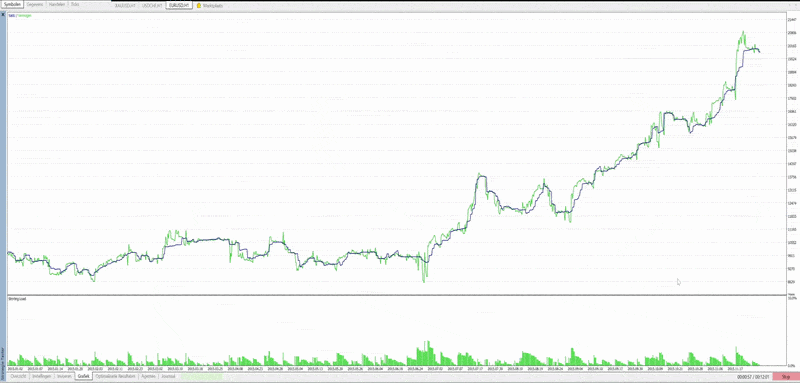
Task: Open the Optimalisatie Resultaten tab
Action: pyautogui.click(x=117, y=376)
